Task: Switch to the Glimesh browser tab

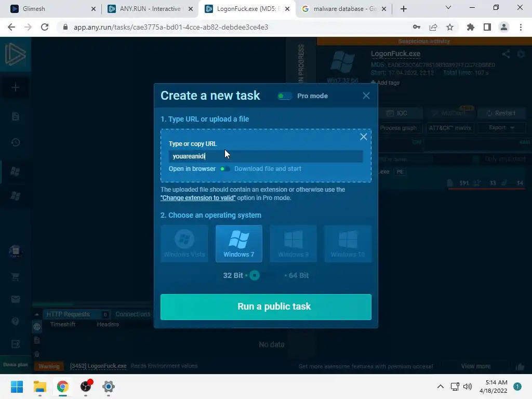Action: (52, 9)
